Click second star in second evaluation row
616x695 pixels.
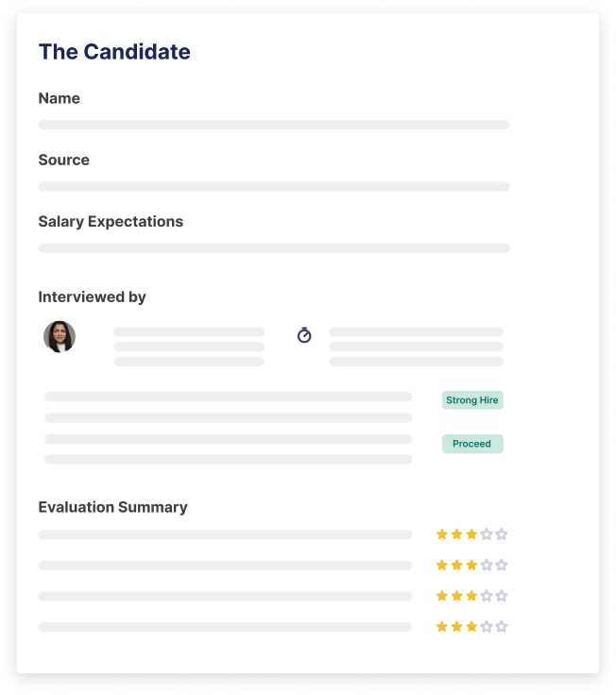[x=457, y=566]
